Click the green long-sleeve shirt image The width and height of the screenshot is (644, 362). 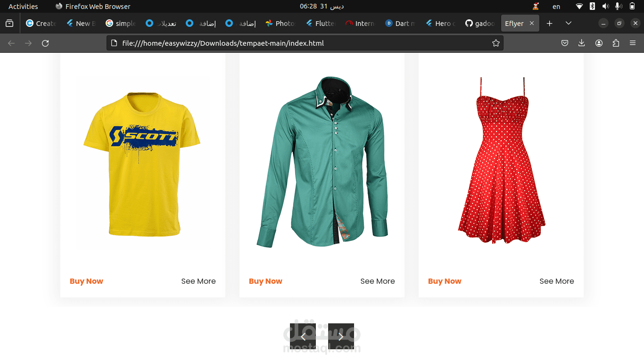point(322,161)
